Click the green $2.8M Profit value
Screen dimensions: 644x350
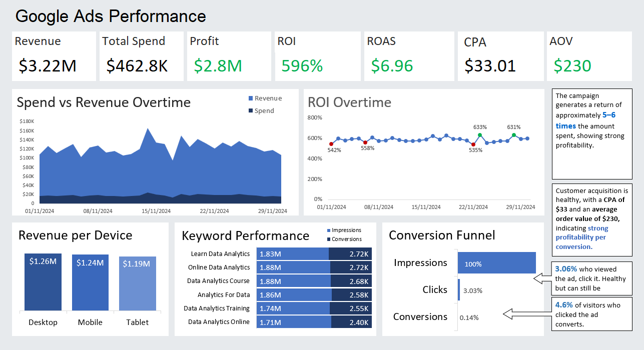pyautogui.click(x=218, y=65)
